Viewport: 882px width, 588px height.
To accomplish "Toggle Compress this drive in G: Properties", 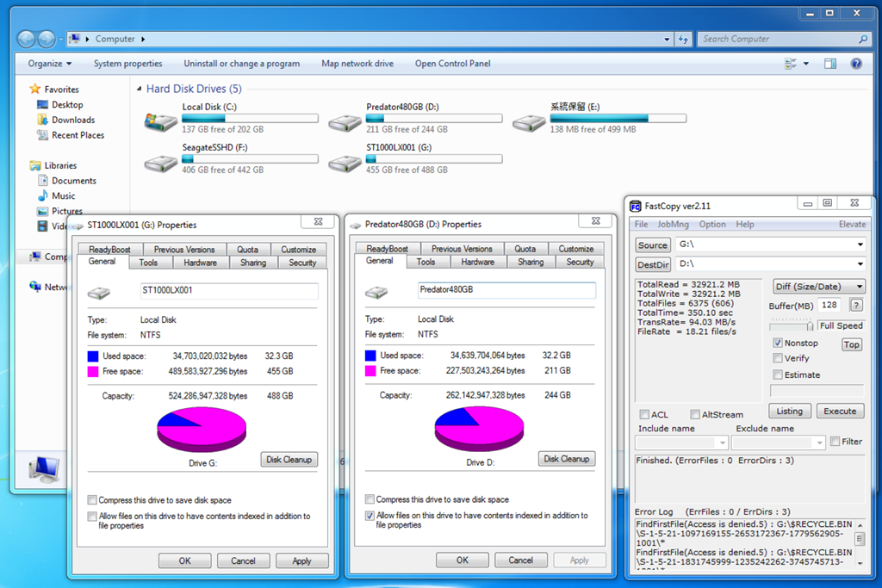I will click(91, 499).
